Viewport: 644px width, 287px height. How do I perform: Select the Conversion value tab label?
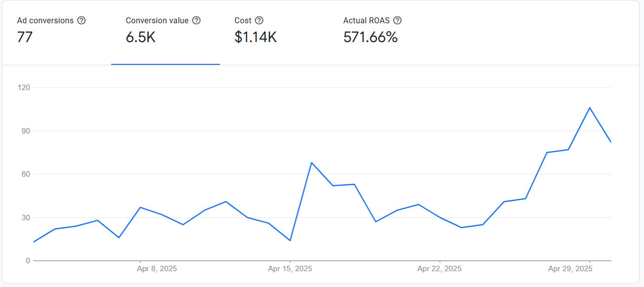157,21
